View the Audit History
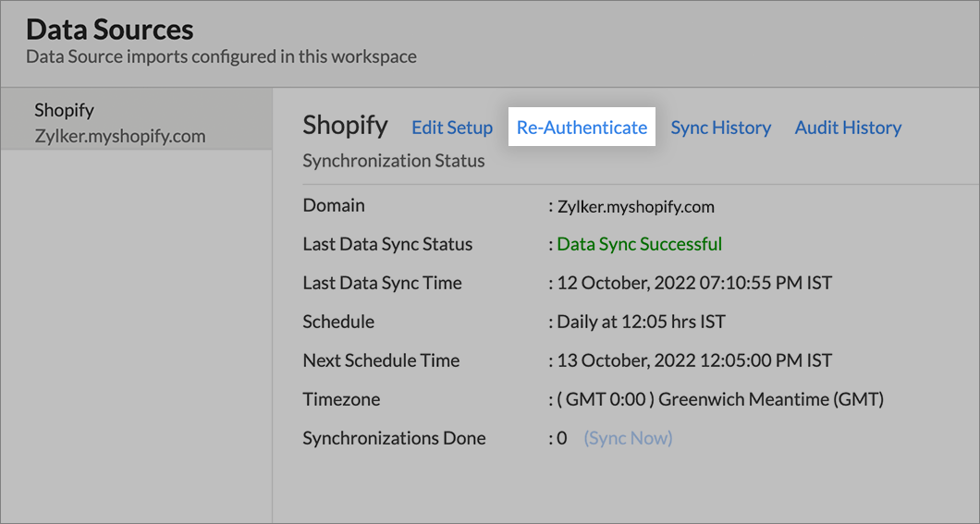The image size is (980, 524). 848,128
